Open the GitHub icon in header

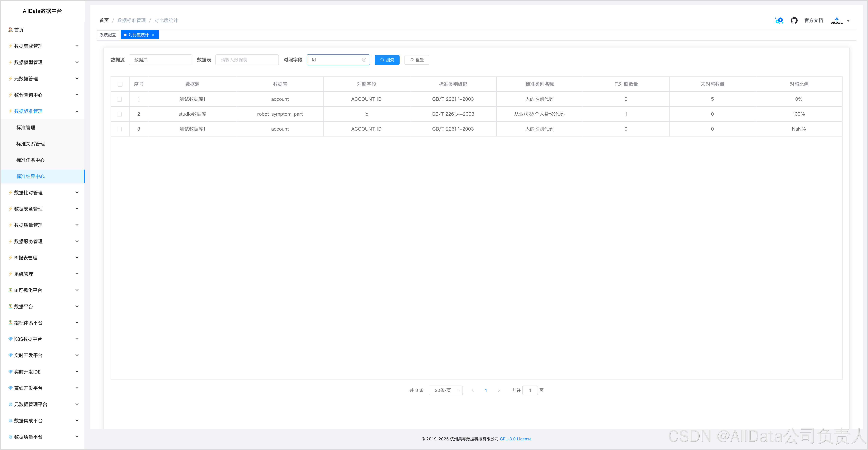pyautogui.click(x=794, y=21)
